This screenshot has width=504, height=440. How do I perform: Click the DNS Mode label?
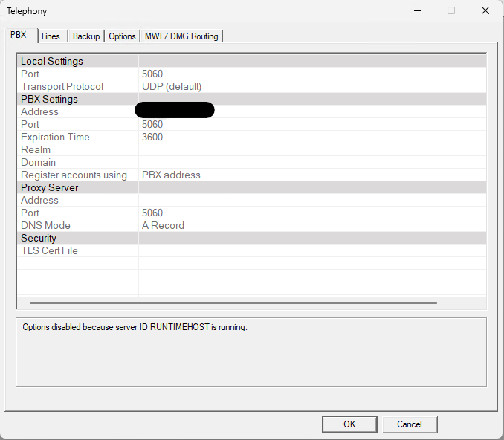[45, 225]
